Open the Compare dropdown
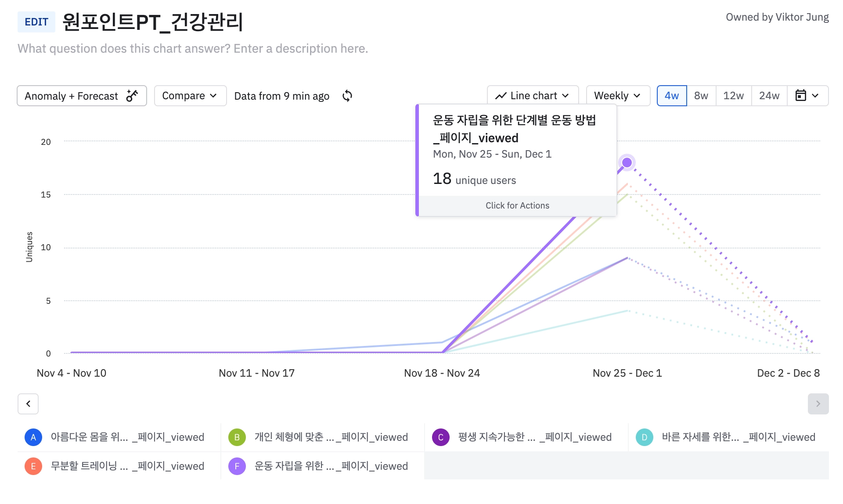The image size is (843, 504). (190, 96)
